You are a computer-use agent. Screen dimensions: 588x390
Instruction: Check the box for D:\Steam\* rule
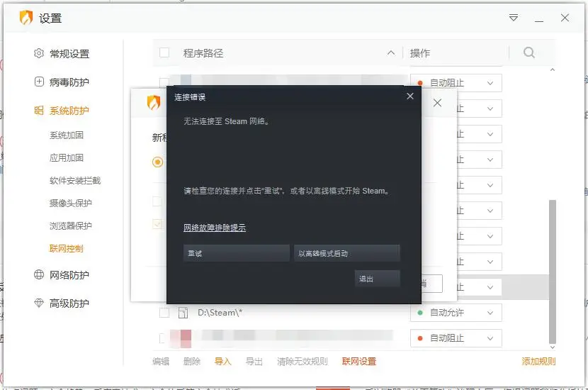click(164, 313)
